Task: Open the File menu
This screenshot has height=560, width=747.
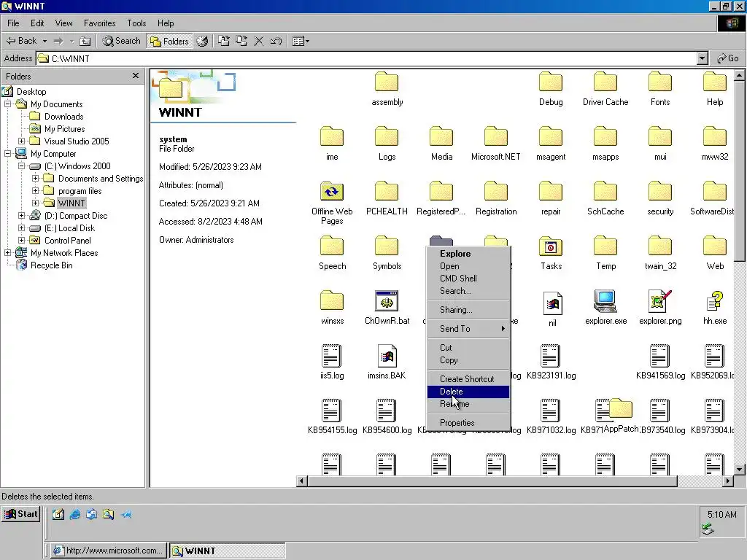Action: click(x=13, y=23)
